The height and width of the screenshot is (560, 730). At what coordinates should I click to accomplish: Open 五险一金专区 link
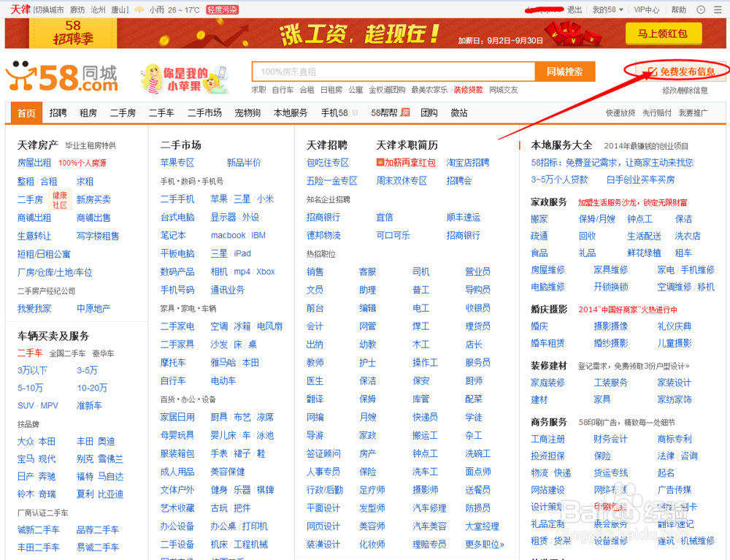click(332, 180)
